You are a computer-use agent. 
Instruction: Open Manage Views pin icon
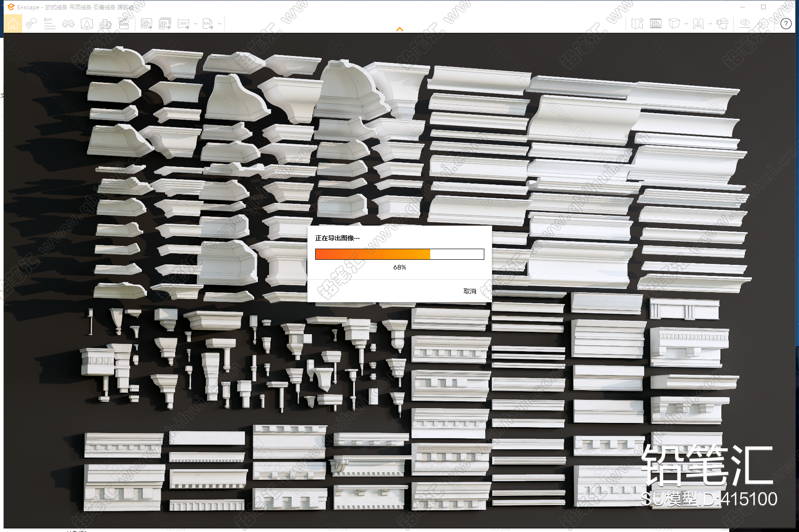31,24
